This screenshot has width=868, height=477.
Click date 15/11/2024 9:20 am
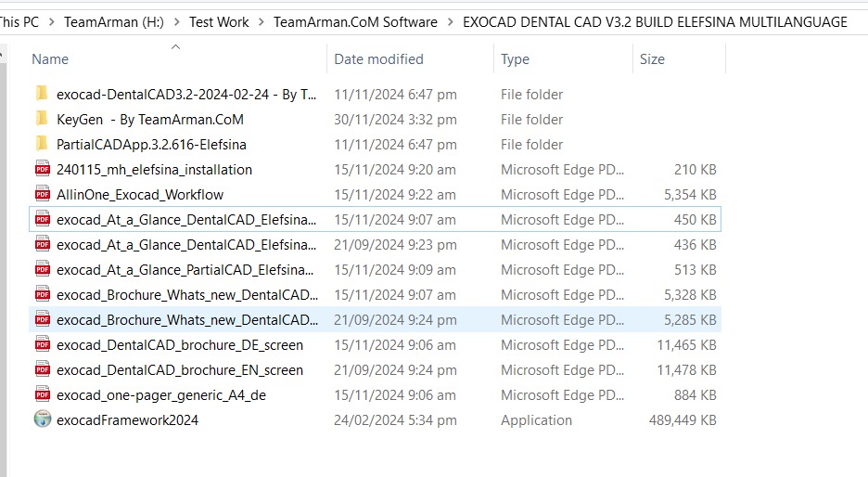click(x=395, y=170)
